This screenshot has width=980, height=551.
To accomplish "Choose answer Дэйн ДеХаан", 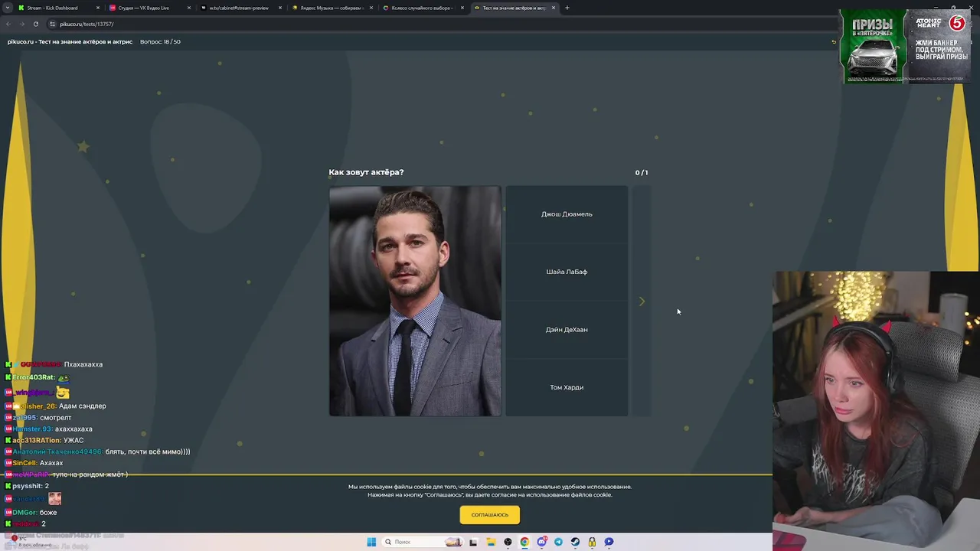I will coord(567,330).
